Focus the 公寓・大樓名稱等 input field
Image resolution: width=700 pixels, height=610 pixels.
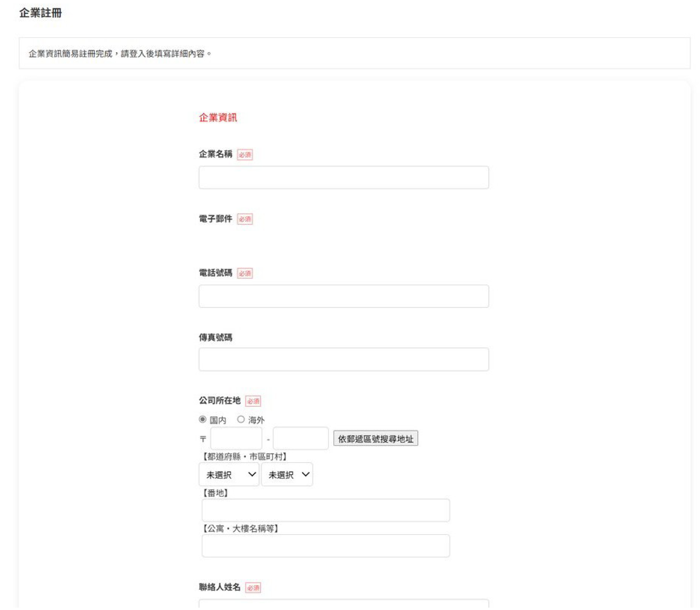326,546
